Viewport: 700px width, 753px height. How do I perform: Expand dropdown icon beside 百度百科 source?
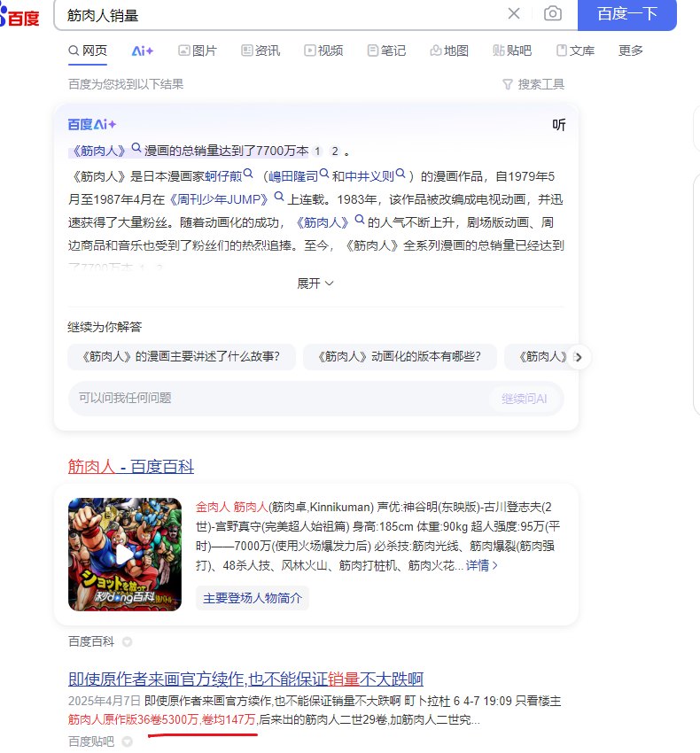point(127,642)
